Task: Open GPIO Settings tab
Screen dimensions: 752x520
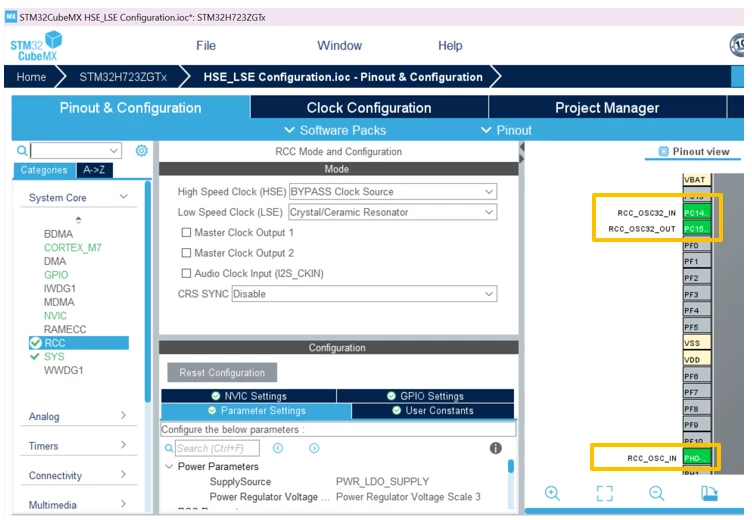Action: pyautogui.click(x=425, y=396)
